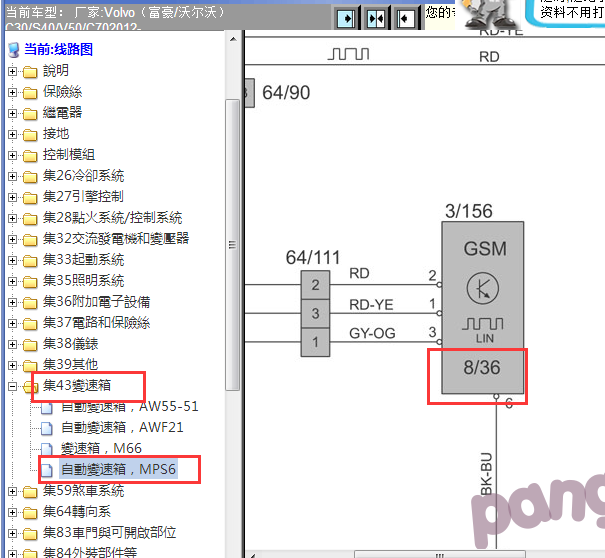Expand the 接地 folder
The width and height of the screenshot is (605, 558).
(12, 134)
